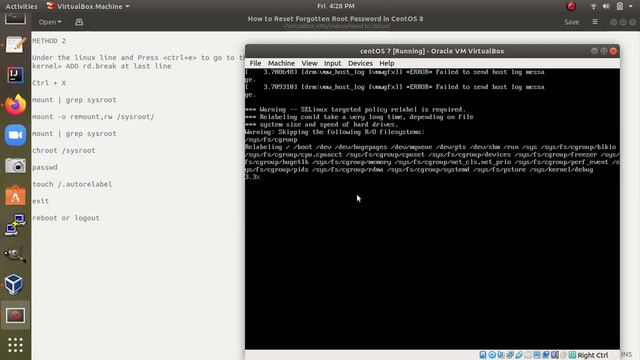Open Zoom from the dock

pos(15,135)
